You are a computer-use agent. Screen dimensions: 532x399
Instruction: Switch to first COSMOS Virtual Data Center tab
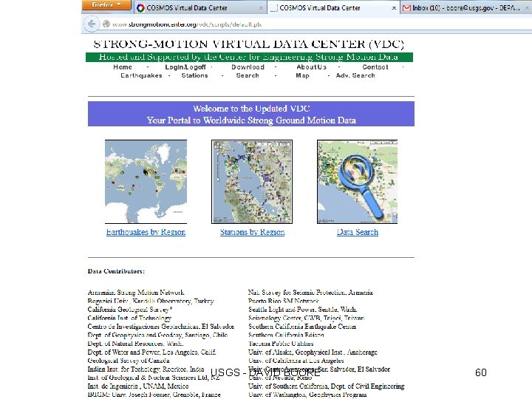pyautogui.click(x=200, y=8)
